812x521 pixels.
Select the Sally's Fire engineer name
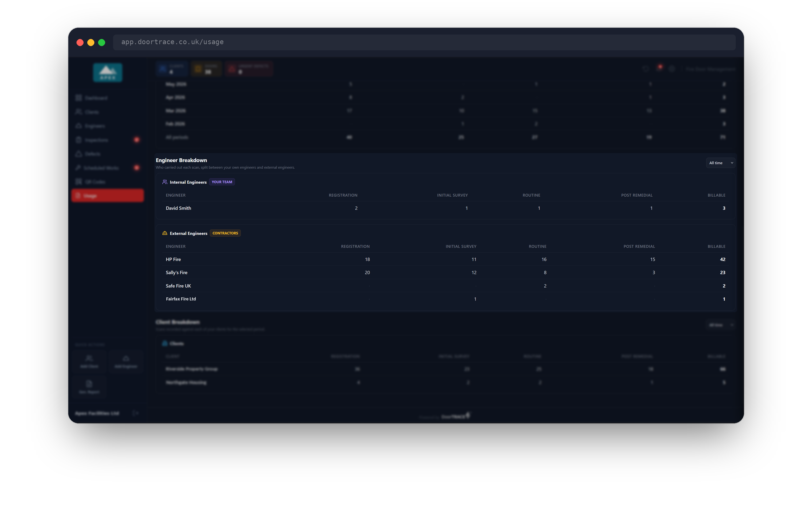pos(176,272)
